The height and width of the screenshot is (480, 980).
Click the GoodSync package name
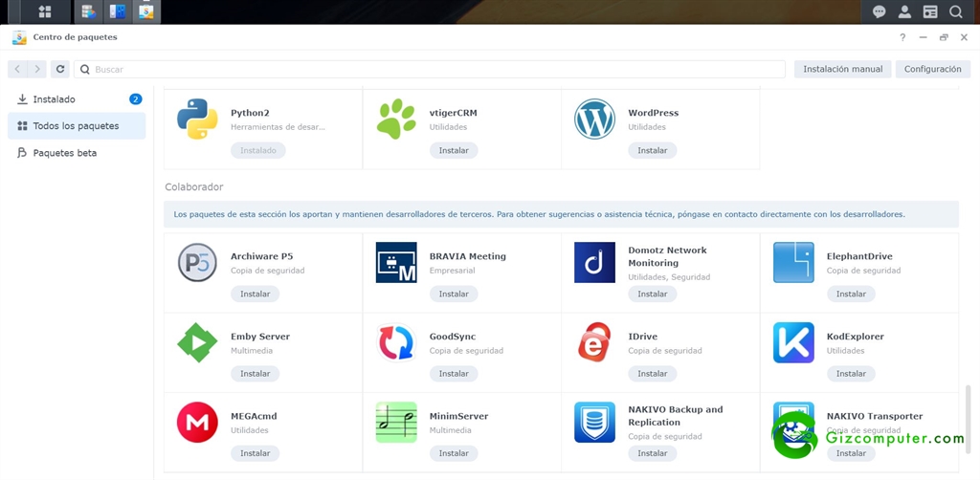[453, 337]
